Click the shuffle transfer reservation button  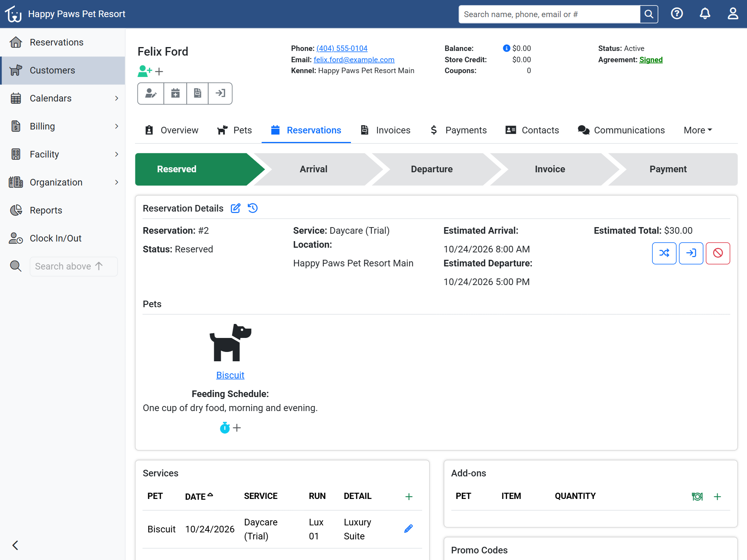[664, 253]
